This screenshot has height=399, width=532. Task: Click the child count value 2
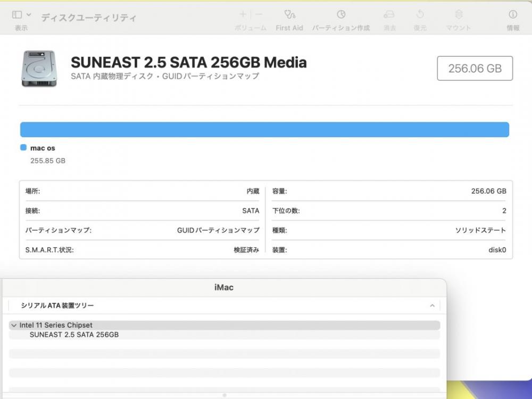coord(504,211)
